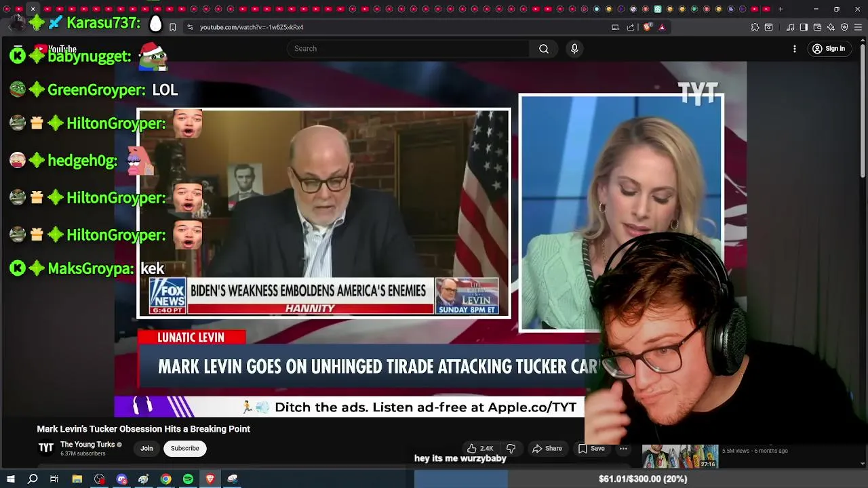
Task: Click the Brave VPN shield icon
Action: pyautogui.click(x=844, y=27)
